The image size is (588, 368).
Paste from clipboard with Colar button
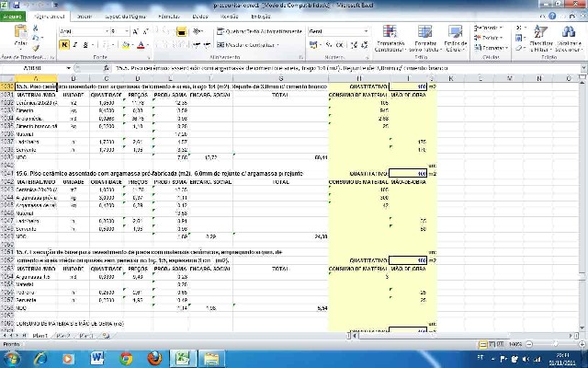coord(20,37)
